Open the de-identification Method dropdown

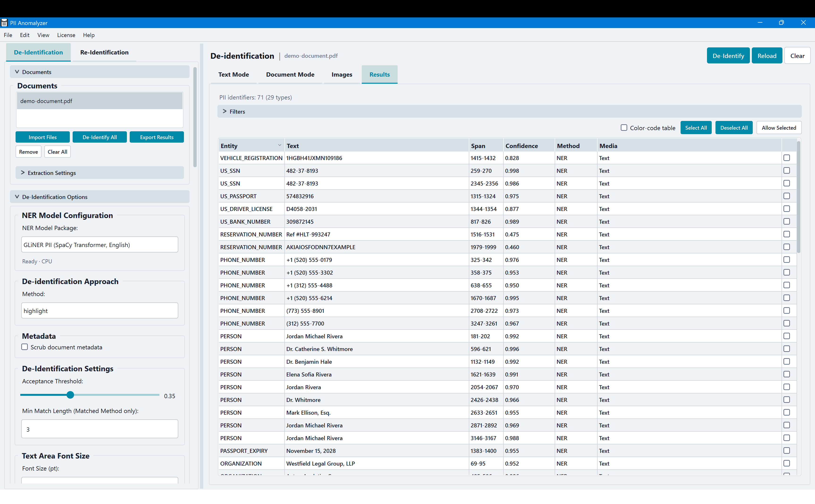pyautogui.click(x=99, y=310)
